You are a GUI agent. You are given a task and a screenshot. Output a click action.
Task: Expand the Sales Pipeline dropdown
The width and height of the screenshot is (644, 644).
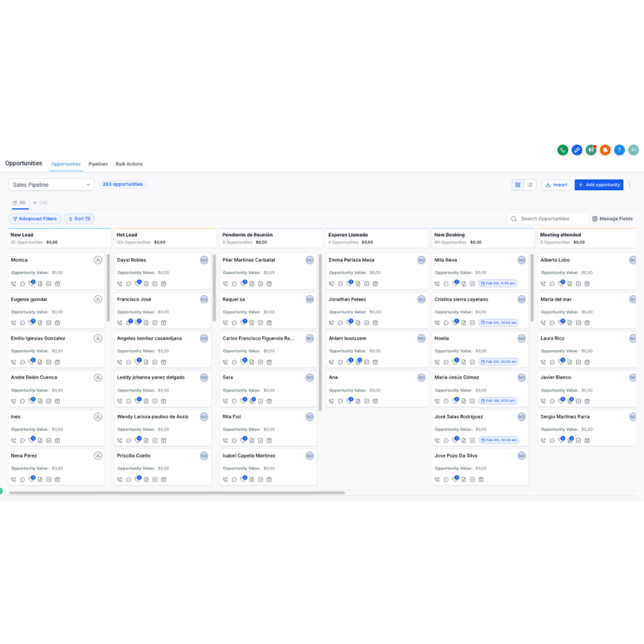[51, 185]
